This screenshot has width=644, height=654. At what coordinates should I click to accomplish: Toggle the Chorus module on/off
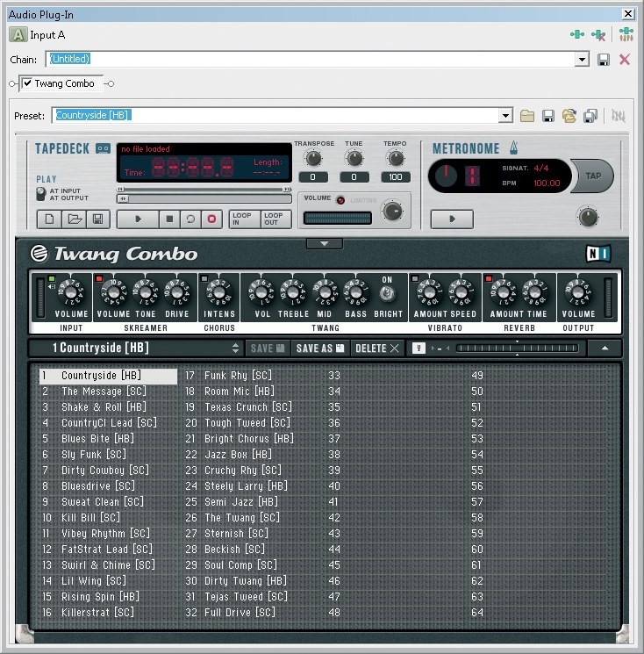click(x=204, y=278)
